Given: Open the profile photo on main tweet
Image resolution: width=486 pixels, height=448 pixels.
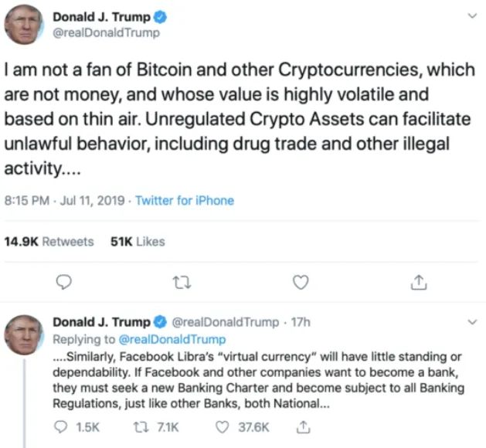Looking at the screenshot, I should point(24,24).
